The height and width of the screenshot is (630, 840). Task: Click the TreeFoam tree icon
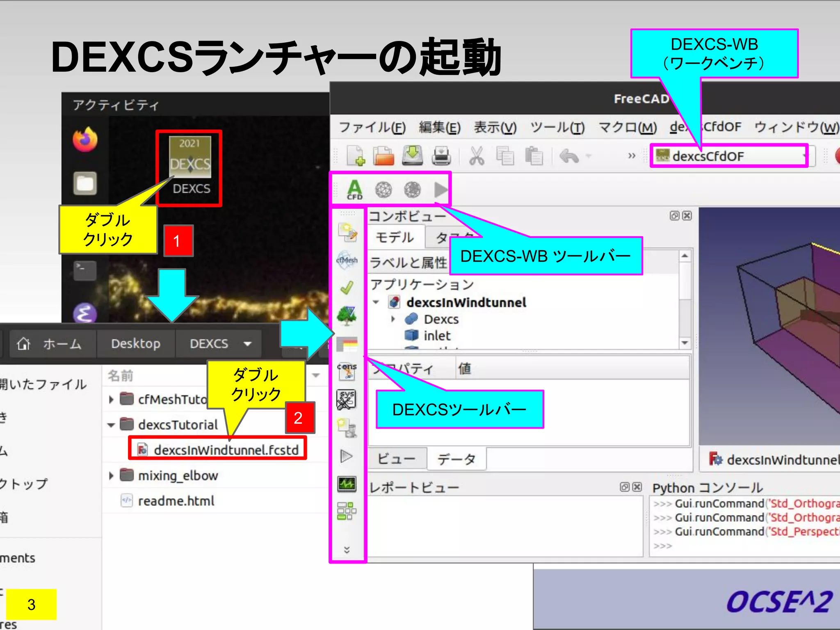[x=347, y=315]
